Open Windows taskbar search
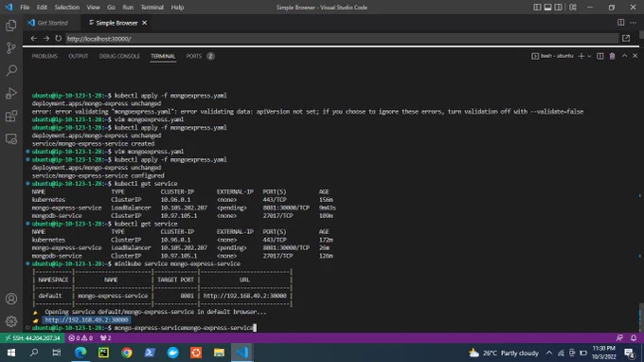The width and height of the screenshot is (644, 362). pyautogui.click(x=34, y=353)
